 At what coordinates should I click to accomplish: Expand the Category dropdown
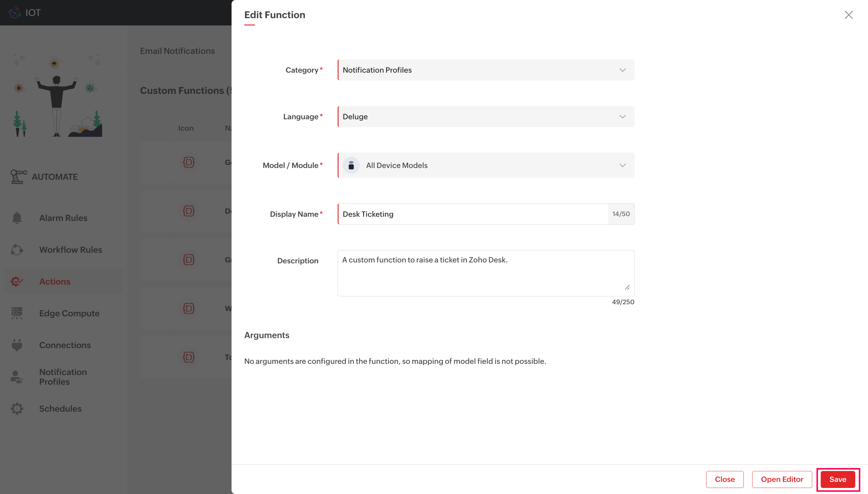(486, 70)
